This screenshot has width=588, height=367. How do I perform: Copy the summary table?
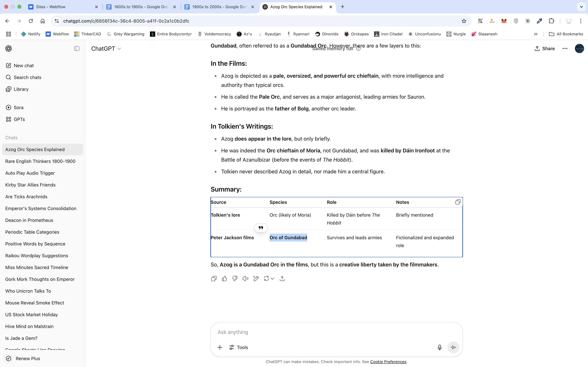[x=458, y=202]
